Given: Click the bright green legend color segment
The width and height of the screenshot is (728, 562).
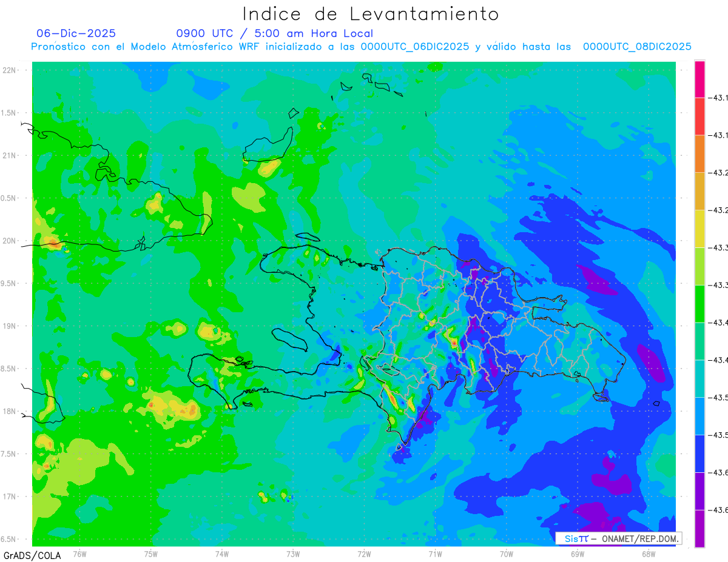Looking at the screenshot, I should pos(699,304).
